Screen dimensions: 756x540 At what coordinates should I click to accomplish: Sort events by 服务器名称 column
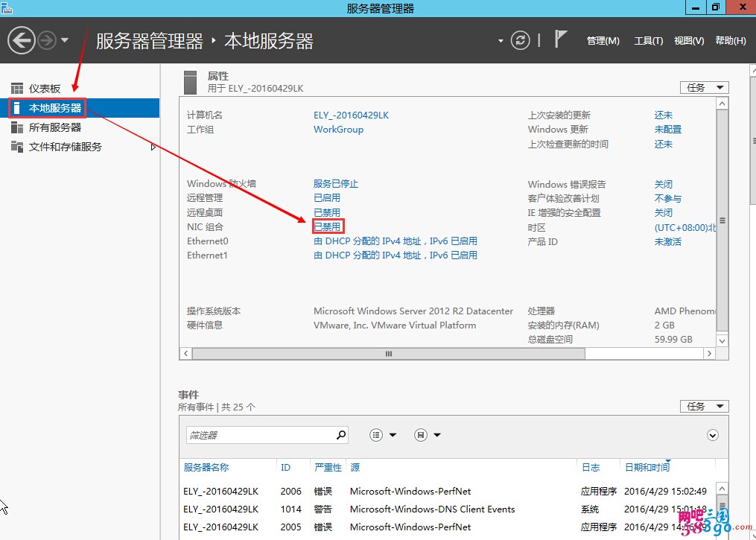click(x=206, y=467)
